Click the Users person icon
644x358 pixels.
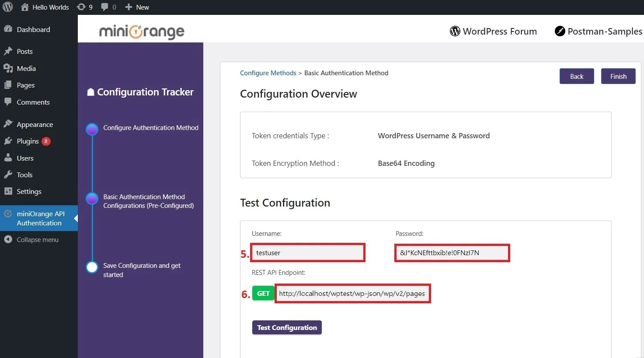click(x=8, y=158)
